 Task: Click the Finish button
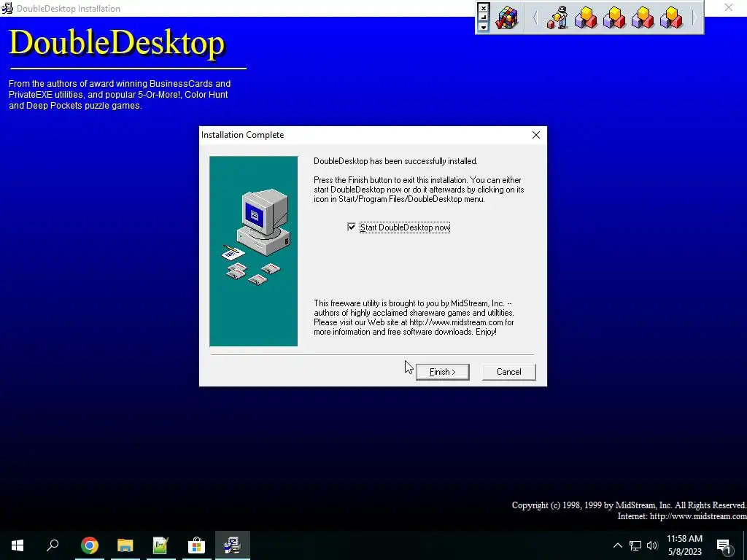[x=442, y=372]
